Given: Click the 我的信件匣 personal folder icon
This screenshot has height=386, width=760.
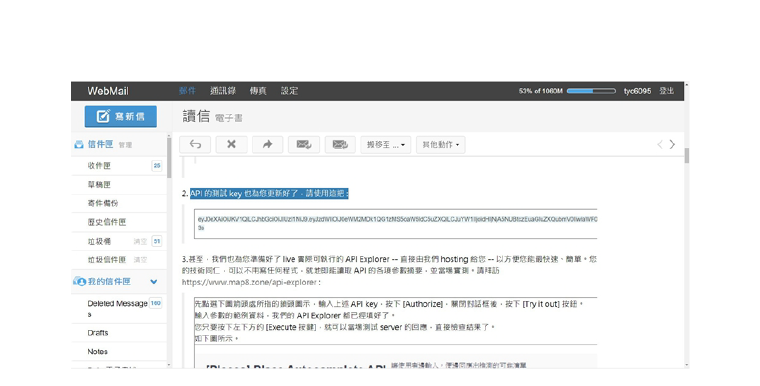Looking at the screenshot, I should [x=79, y=281].
